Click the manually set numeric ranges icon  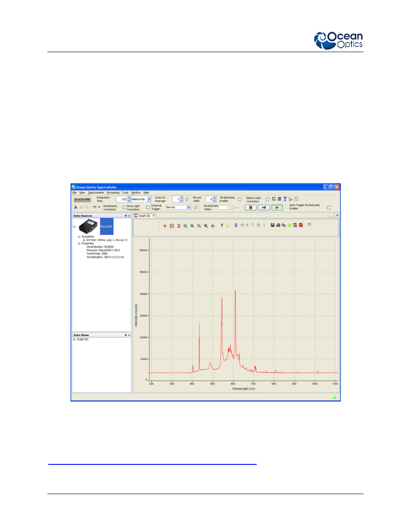tap(179, 226)
